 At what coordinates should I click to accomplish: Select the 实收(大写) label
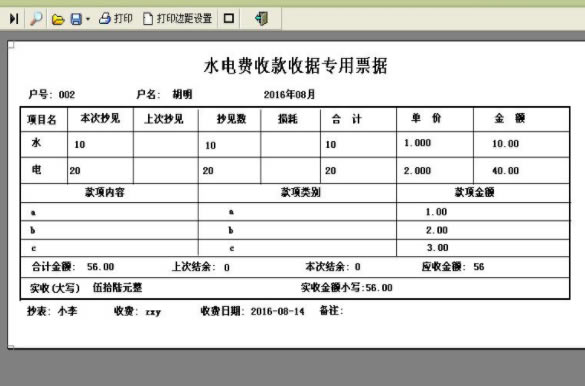(x=55, y=288)
